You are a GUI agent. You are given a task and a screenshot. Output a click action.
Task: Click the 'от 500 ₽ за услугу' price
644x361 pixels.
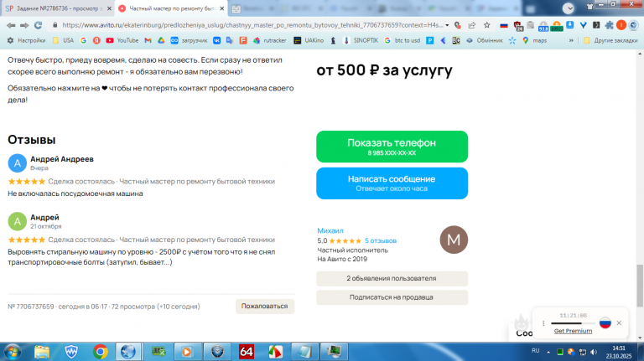point(384,70)
